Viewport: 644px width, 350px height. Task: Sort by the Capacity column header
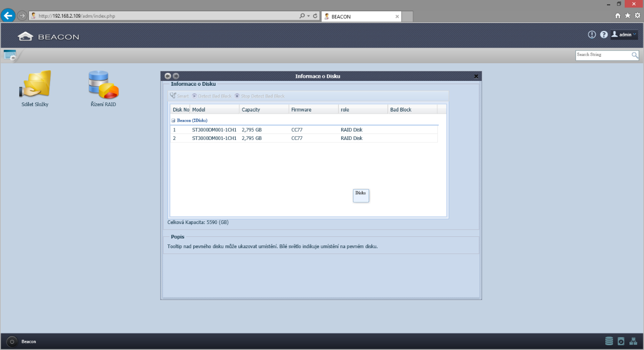point(264,109)
